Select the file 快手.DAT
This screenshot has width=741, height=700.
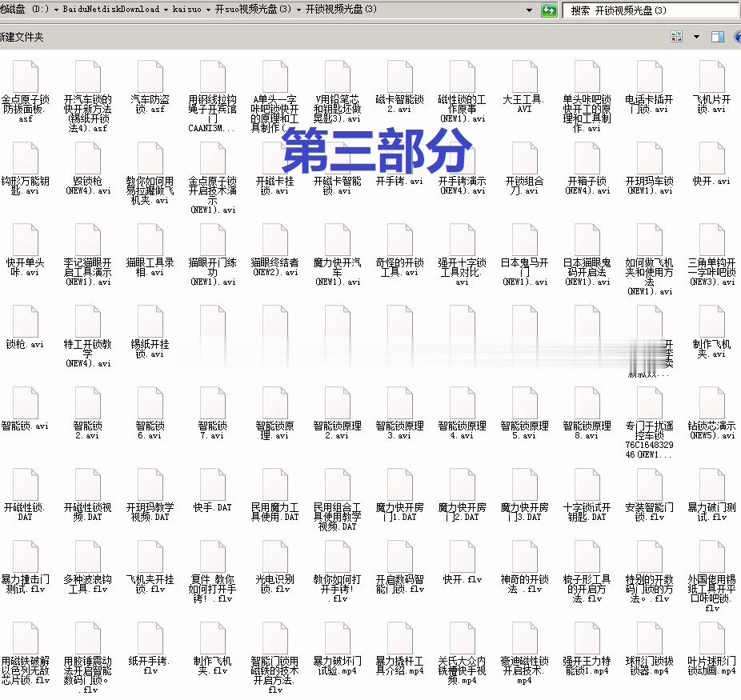click(213, 490)
